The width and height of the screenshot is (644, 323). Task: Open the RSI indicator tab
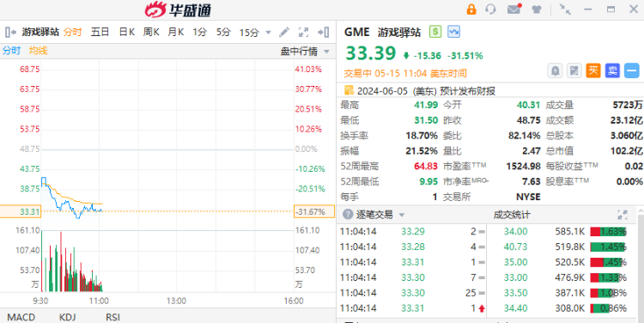pyautogui.click(x=112, y=317)
